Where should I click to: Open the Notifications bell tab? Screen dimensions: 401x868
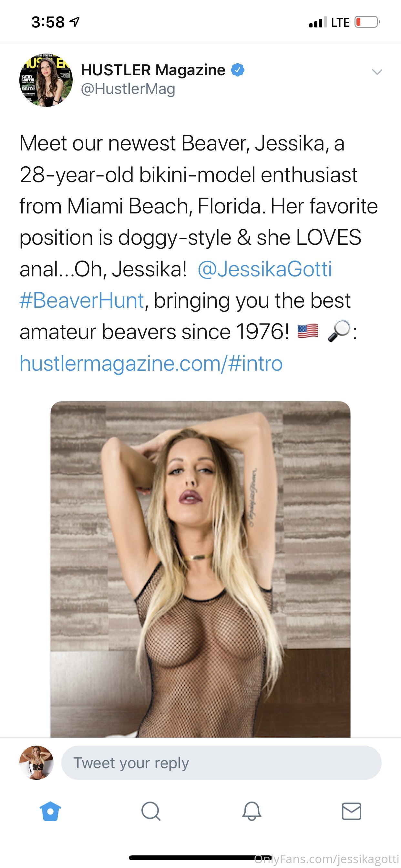(x=252, y=811)
